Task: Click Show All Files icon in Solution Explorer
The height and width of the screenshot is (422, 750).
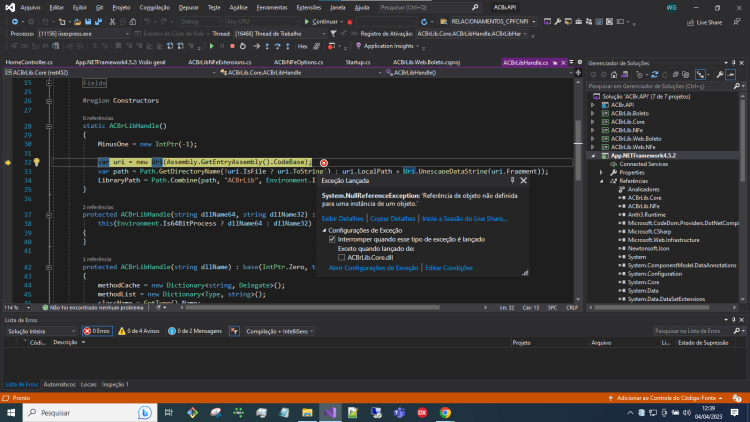Action: click(x=686, y=75)
